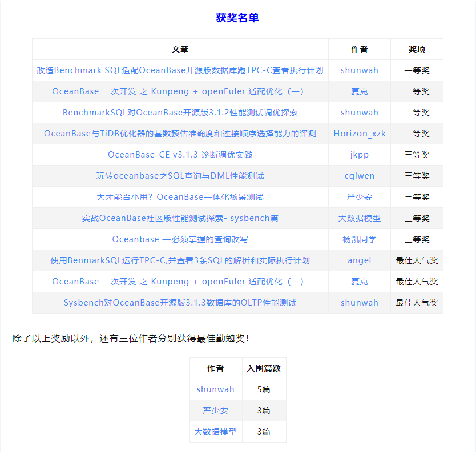This screenshot has height=454, width=476.
Task: Click author 夏克 in the 最佳人气奖 row
Action: point(360,282)
